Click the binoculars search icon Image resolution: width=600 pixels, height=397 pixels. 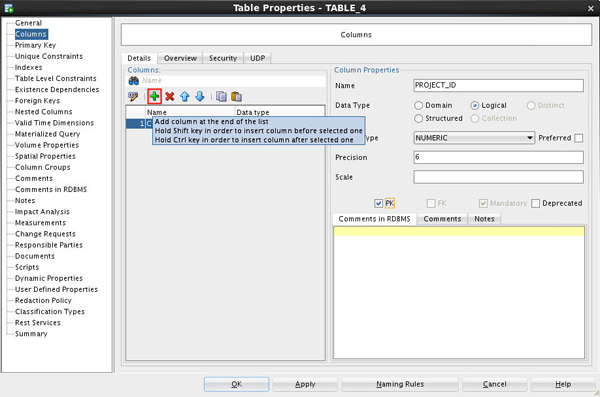(x=134, y=81)
